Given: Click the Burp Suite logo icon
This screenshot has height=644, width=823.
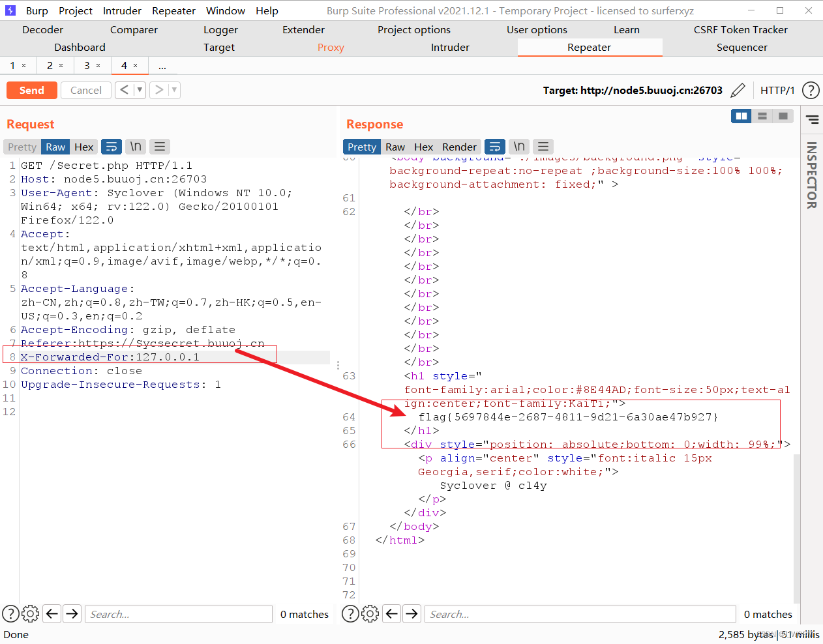Looking at the screenshot, I should tap(10, 10).
